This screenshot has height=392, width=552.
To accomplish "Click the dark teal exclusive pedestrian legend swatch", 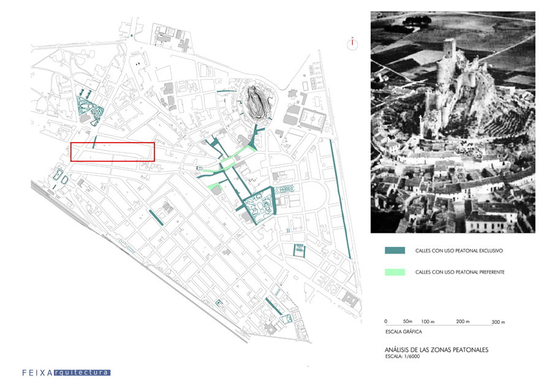I will [395, 251].
